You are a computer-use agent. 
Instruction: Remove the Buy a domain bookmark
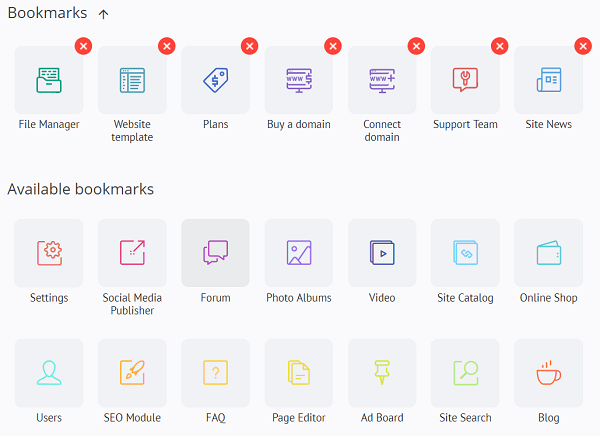pos(333,46)
